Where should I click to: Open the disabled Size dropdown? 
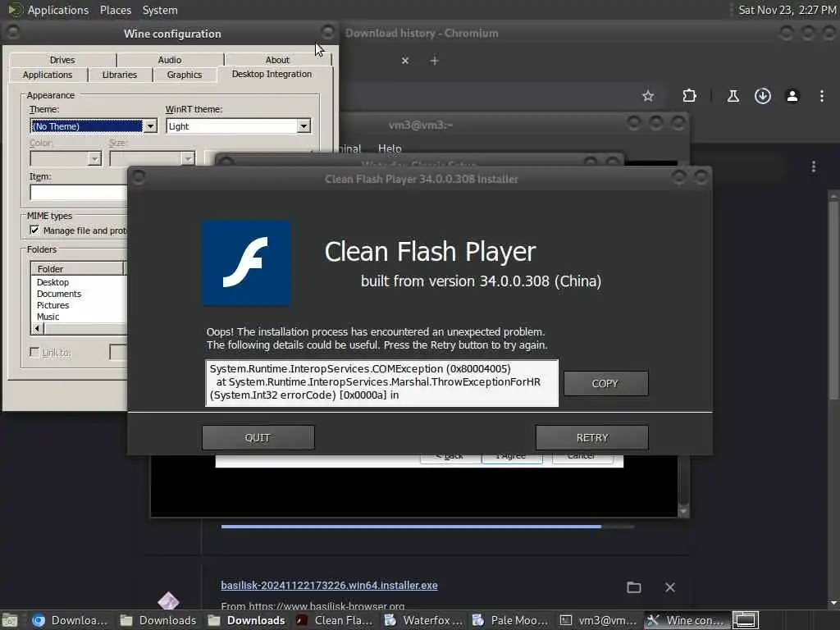[x=152, y=159]
